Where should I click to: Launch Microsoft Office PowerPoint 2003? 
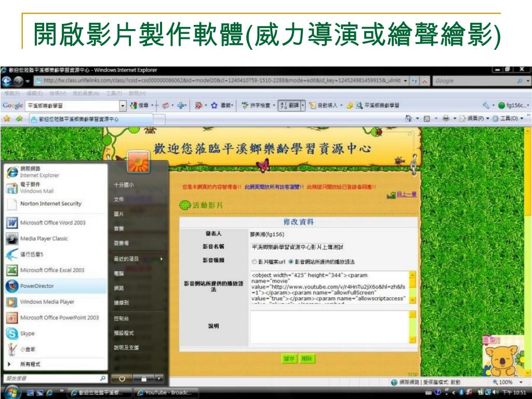56,317
